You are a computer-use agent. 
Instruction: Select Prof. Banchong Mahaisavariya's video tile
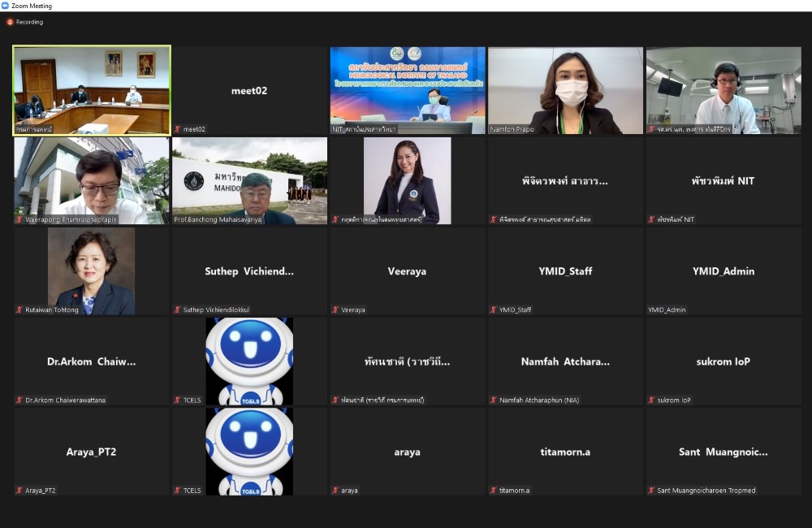tap(249, 179)
